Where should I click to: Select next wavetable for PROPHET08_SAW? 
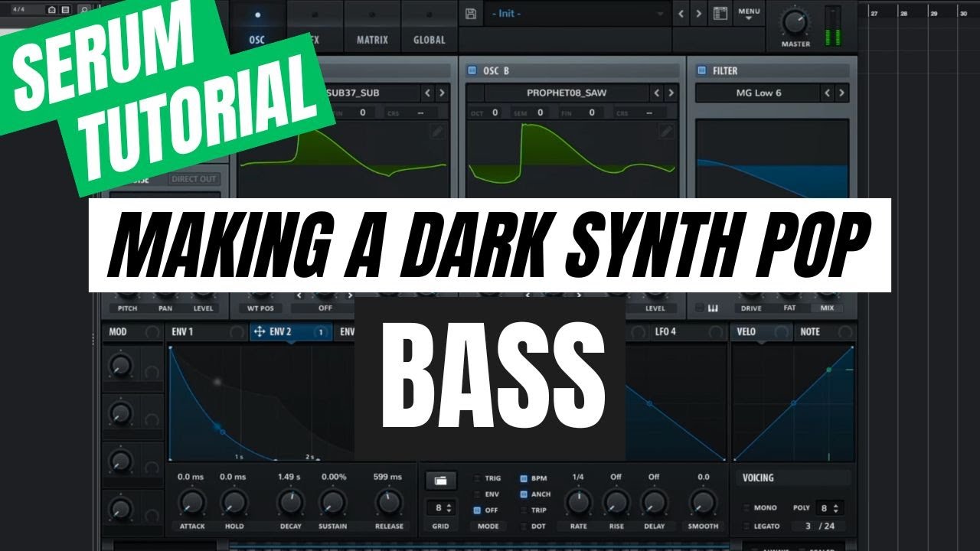[x=671, y=93]
